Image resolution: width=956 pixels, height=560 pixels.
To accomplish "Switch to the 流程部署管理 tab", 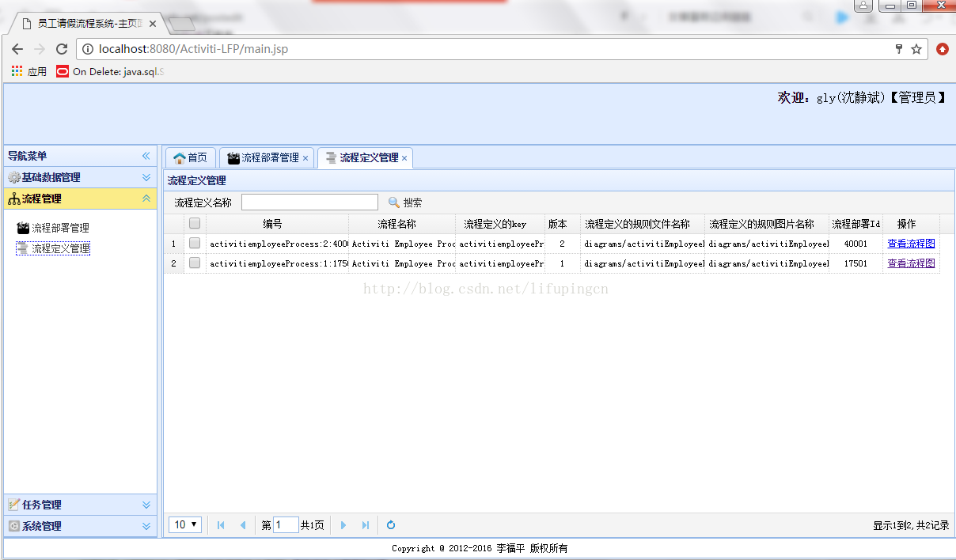I will (266, 157).
